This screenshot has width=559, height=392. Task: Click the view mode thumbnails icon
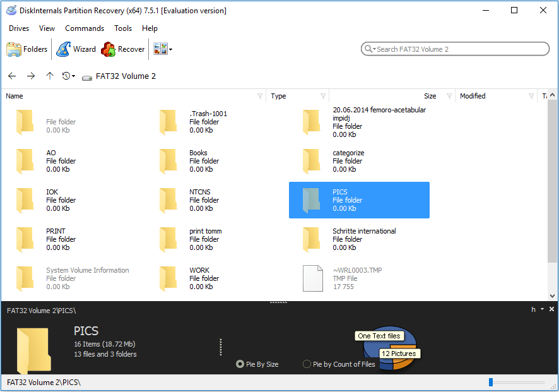[160, 49]
